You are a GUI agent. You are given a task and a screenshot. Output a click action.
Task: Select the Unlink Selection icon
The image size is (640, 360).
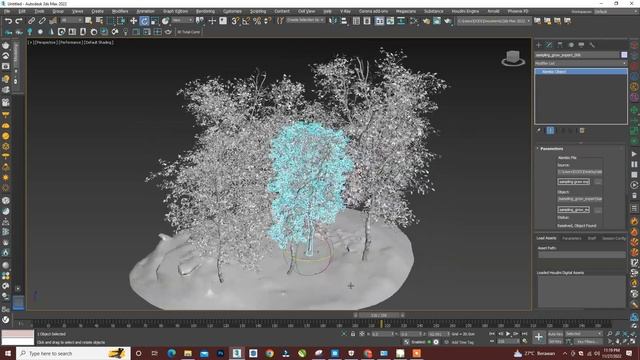[42, 20]
